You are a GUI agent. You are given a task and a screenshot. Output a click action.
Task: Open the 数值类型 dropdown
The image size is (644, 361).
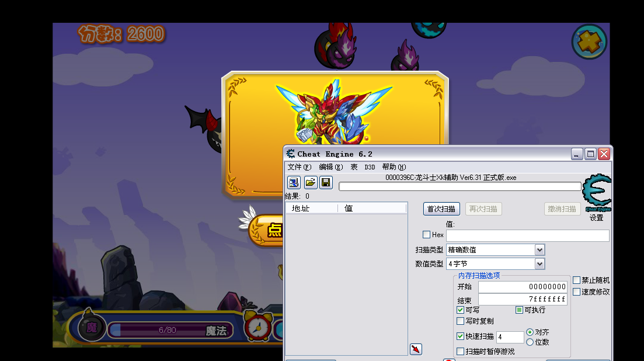[539, 263]
